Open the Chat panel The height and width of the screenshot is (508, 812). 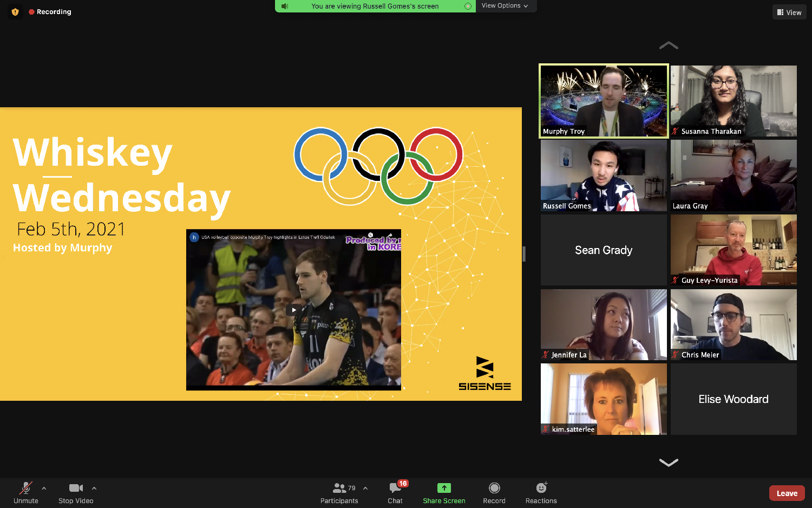[x=395, y=493]
